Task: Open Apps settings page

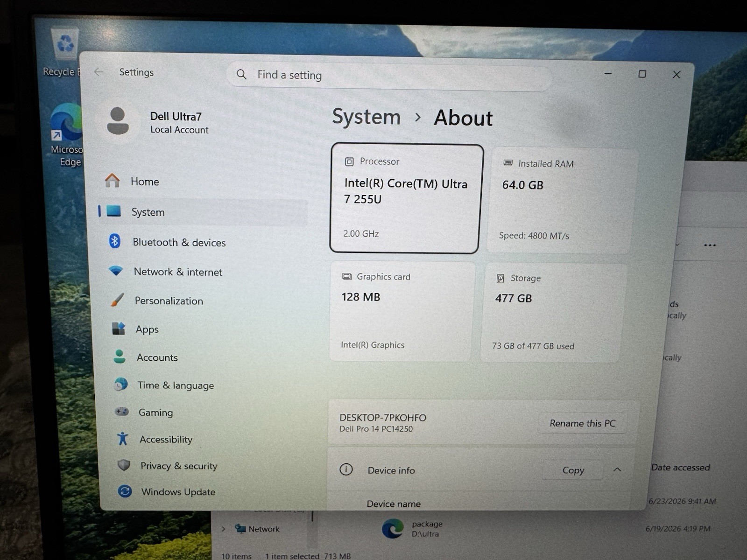Action: coord(206,329)
